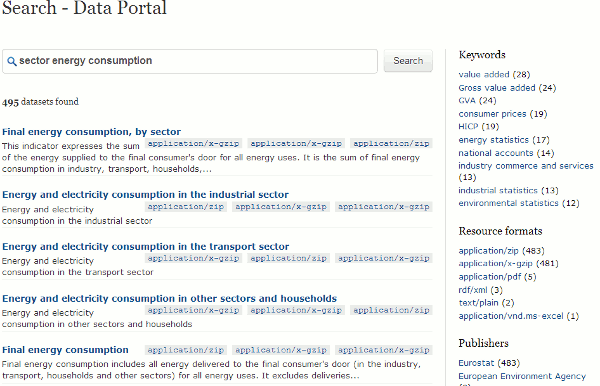
Task: Open Final energy consumption, by sector dataset
Action: pyautogui.click(x=91, y=132)
